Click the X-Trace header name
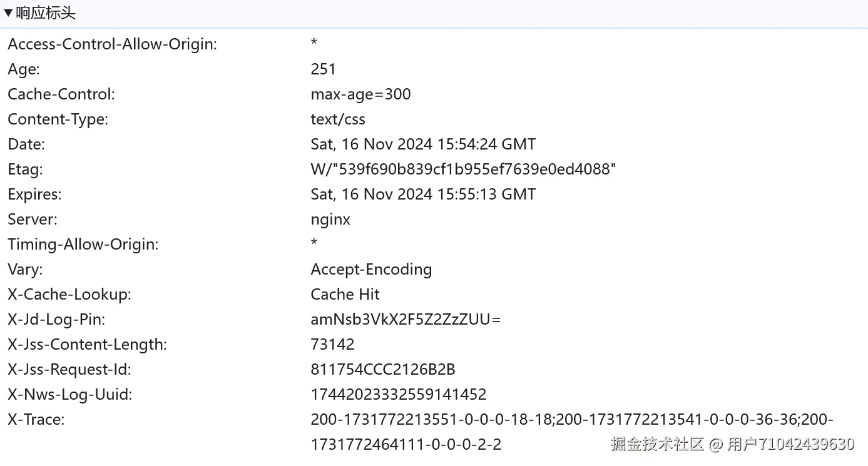The height and width of the screenshot is (466, 868). click(x=36, y=420)
